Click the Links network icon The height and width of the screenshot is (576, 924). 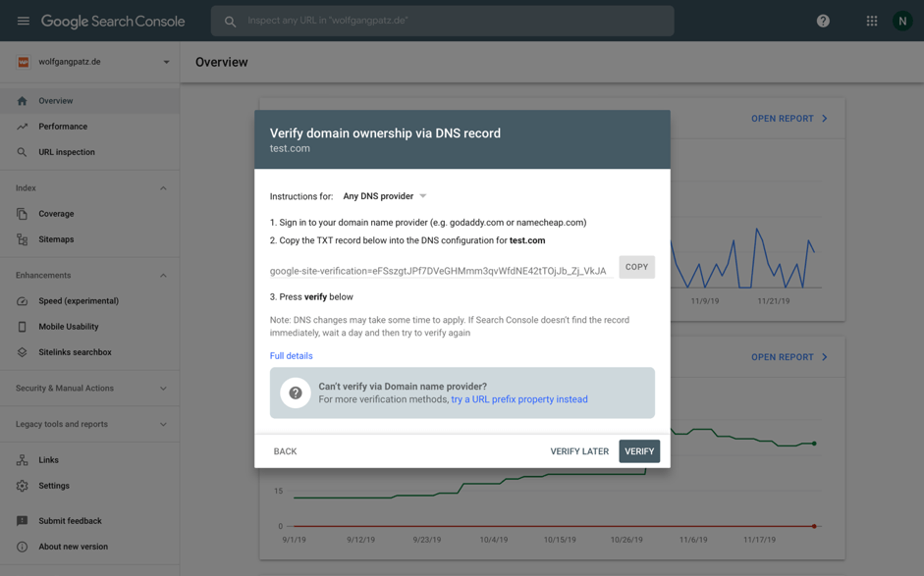click(22, 460)
